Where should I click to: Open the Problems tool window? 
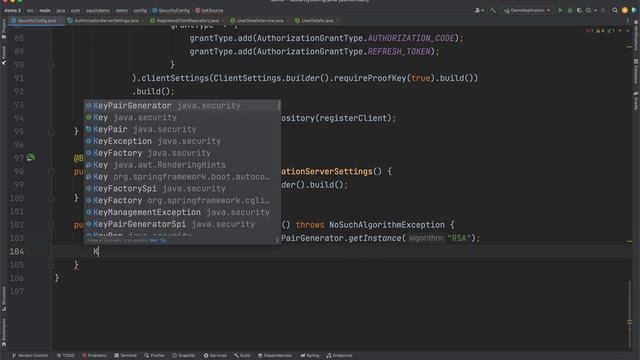94,356
